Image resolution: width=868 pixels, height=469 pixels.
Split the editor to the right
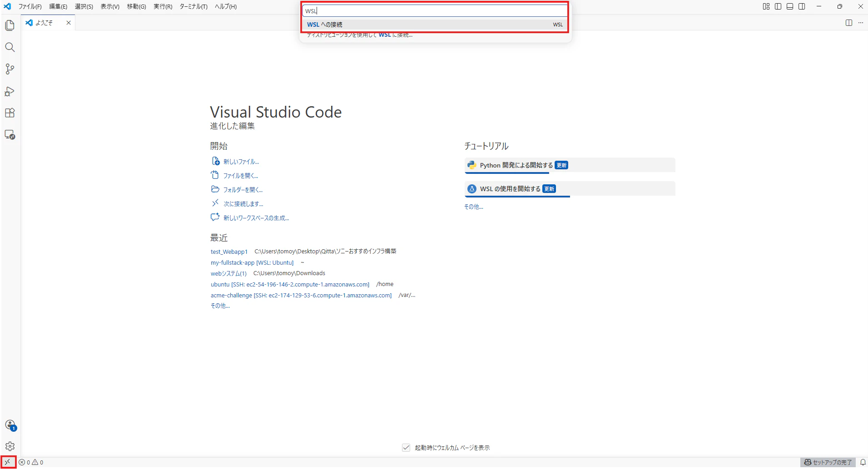coord(849,23)
